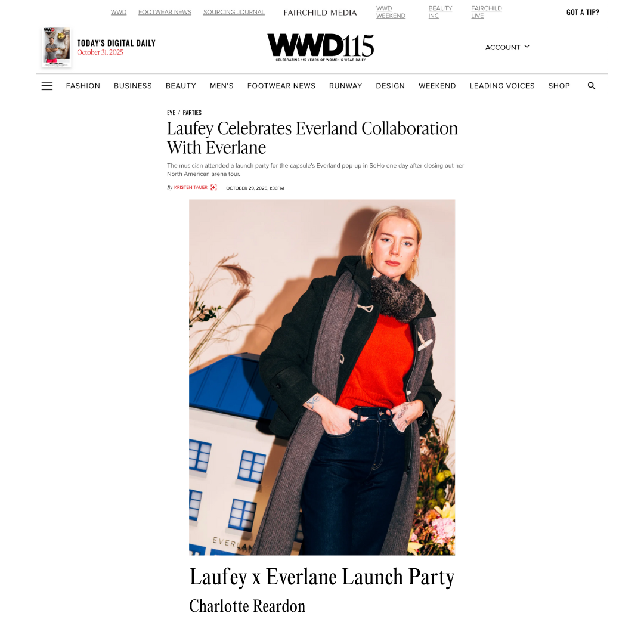Click the chevron next to Account
Screen dimensions: 644x644
coord(527,47)
